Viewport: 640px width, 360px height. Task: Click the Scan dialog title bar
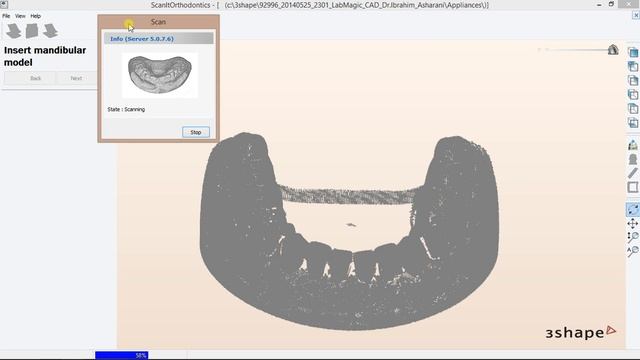coord(158,22)
